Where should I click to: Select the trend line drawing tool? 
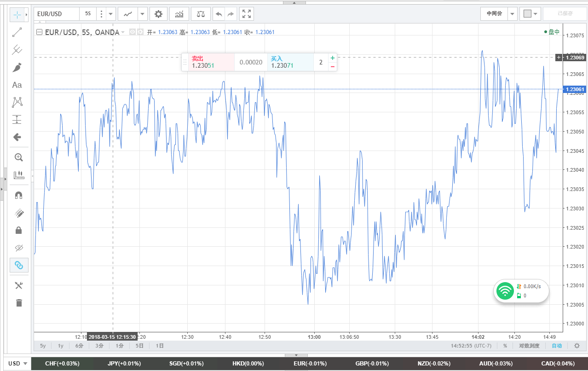pyautogui.click(x=17, y=32)
